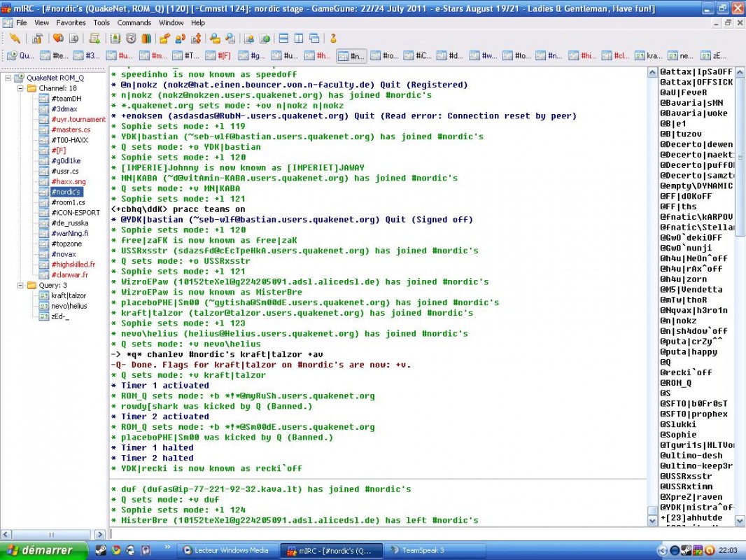Click the Tile Horizontal windows icon

click(x=283, y=38)
